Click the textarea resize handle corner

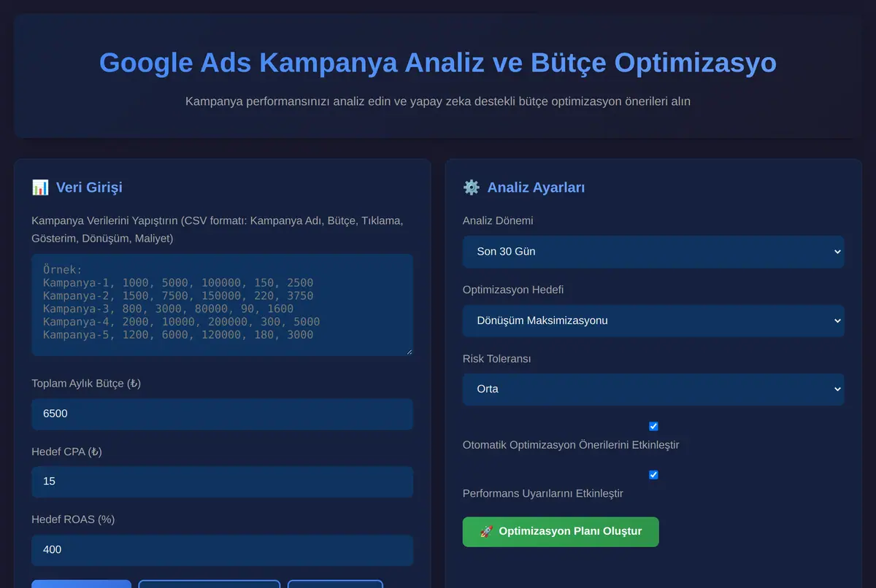click(x=409, y=352)
